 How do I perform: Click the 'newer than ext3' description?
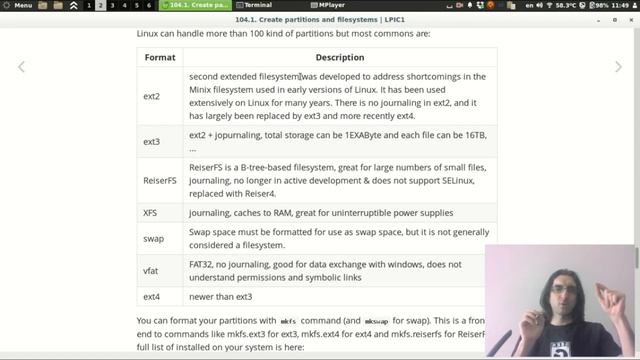(220, 296)
